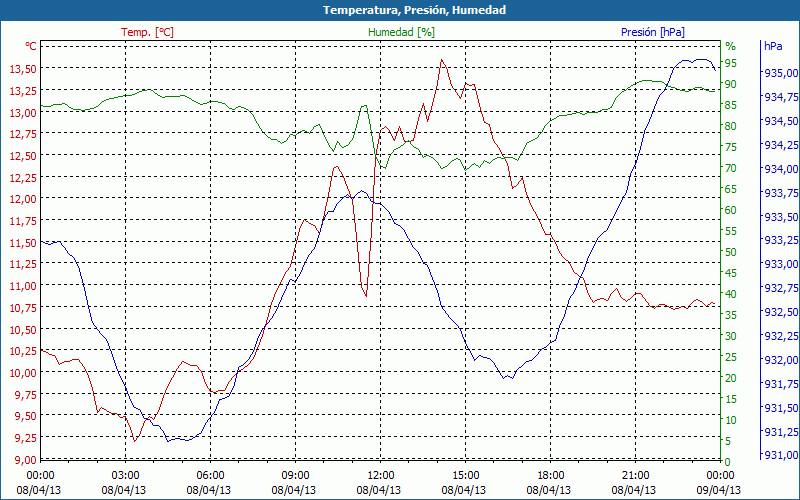Click temperature axis value '12,50'
The image size is (800, 500).
[23, 156]
